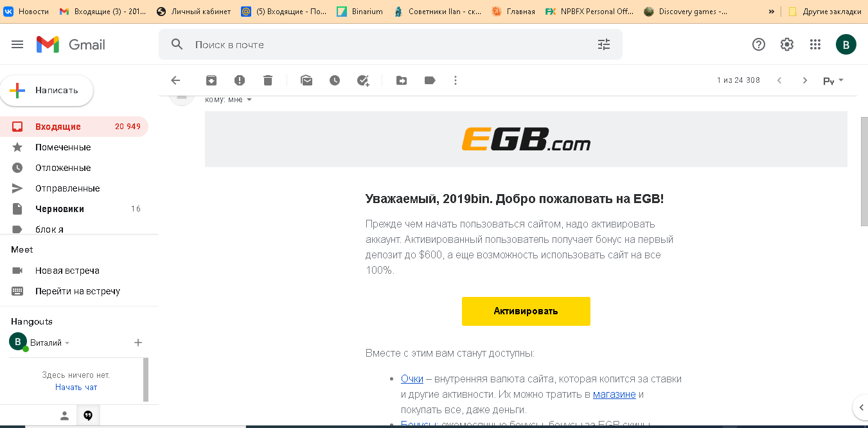Focus the 'Поиск в почте' search field
Image resolution: width=868 pixels, height=428 pixels.
pyautogui.click(x=392, y=44)
